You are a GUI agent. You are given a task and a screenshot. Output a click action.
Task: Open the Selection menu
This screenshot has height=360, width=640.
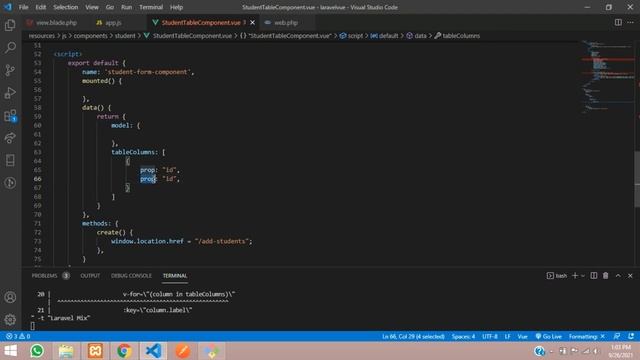(65, 7)
